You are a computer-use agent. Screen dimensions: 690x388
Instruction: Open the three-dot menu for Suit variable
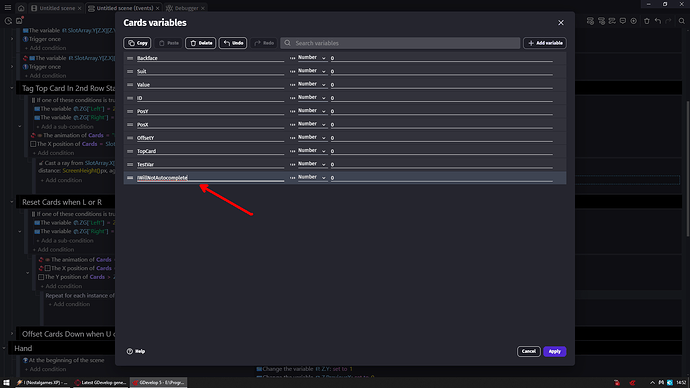pyautogui.click(x=292, y=71)
